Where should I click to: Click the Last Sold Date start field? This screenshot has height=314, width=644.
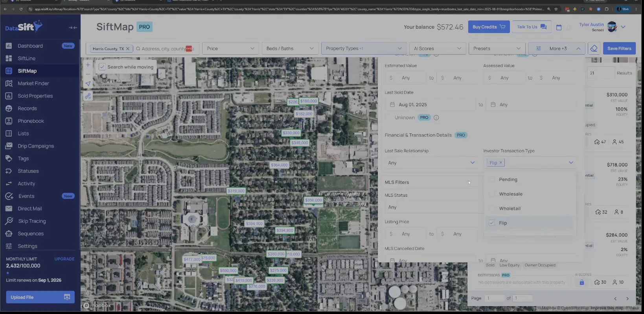pyautogui.click(x=431, y=105)
